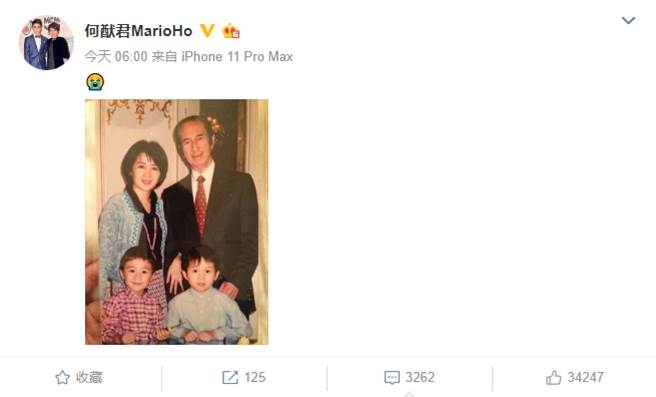Toggle 收藏 to bookmark this post
Viewport: 656px width, 397px height.
pyautogui.click(x=79, y=377)
